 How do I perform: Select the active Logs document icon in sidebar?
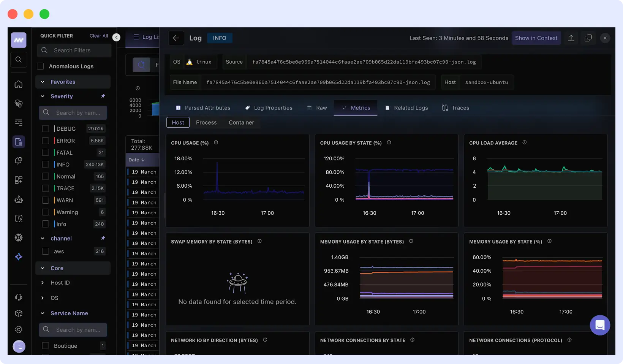tap(18, 141)
